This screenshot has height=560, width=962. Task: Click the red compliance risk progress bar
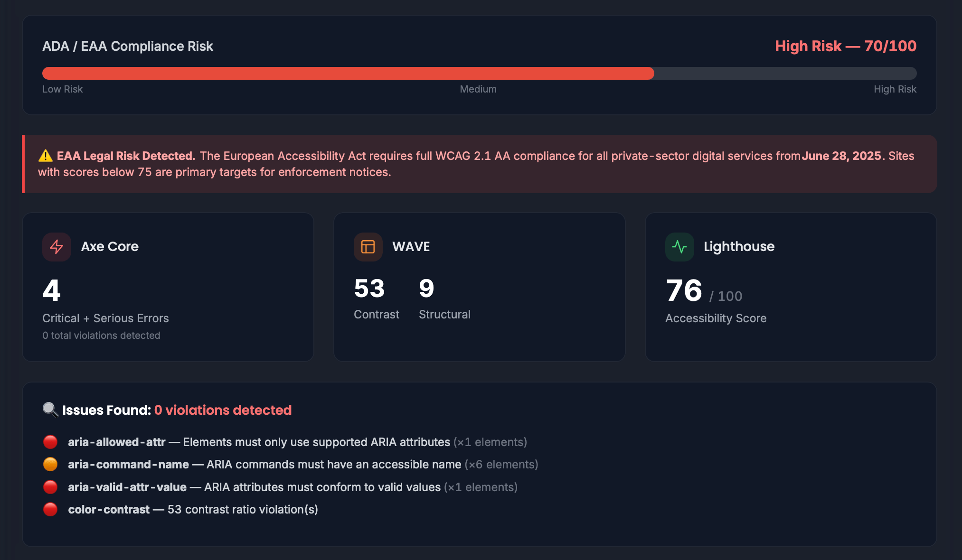pos(348,73)
